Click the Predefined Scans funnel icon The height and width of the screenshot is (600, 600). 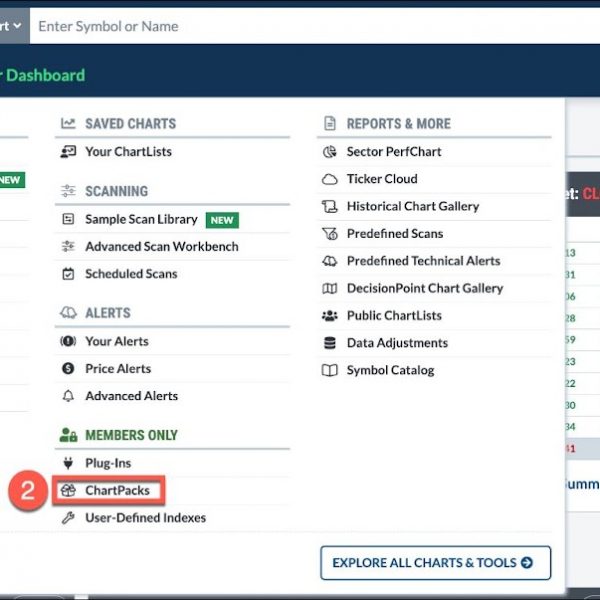(329, 233)
